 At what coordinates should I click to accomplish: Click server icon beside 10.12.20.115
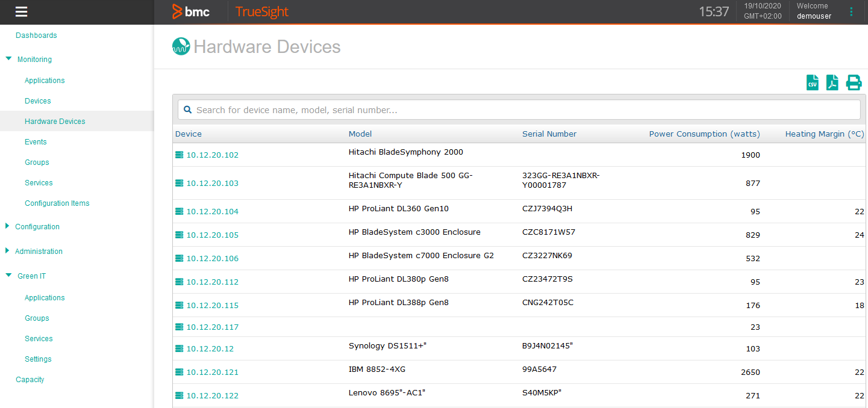pyautogui.click(x=179, y=305)
